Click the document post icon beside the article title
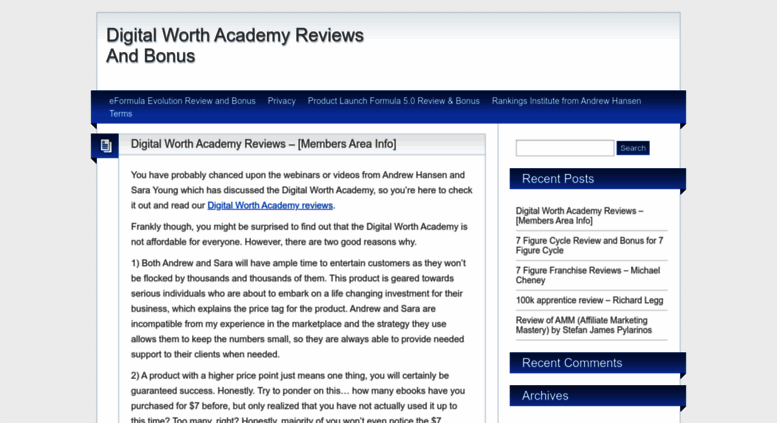The width and height of the screenshot is (777, 423). pyautogui.click(x=106, y=146)
